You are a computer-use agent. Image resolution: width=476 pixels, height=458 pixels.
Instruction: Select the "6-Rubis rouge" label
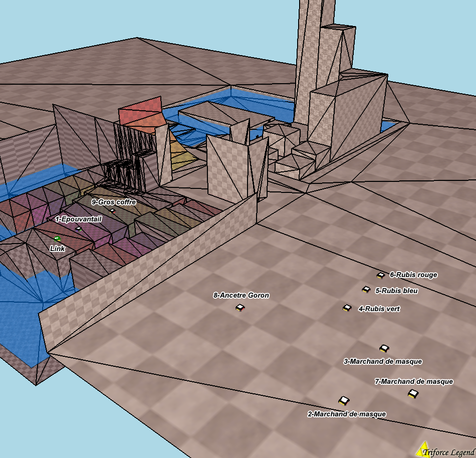(413, 275)
